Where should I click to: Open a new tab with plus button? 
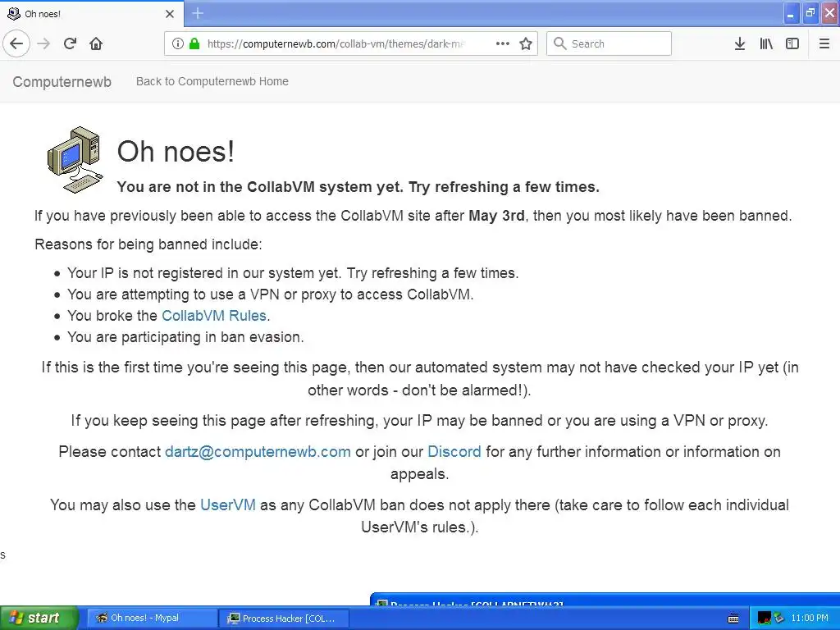198,13
